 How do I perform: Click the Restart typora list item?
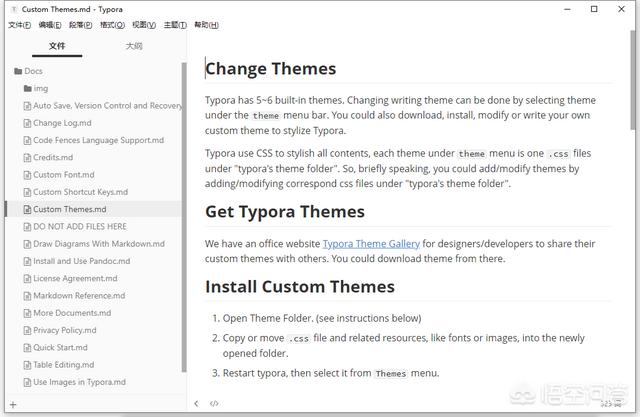pos(331,373)
